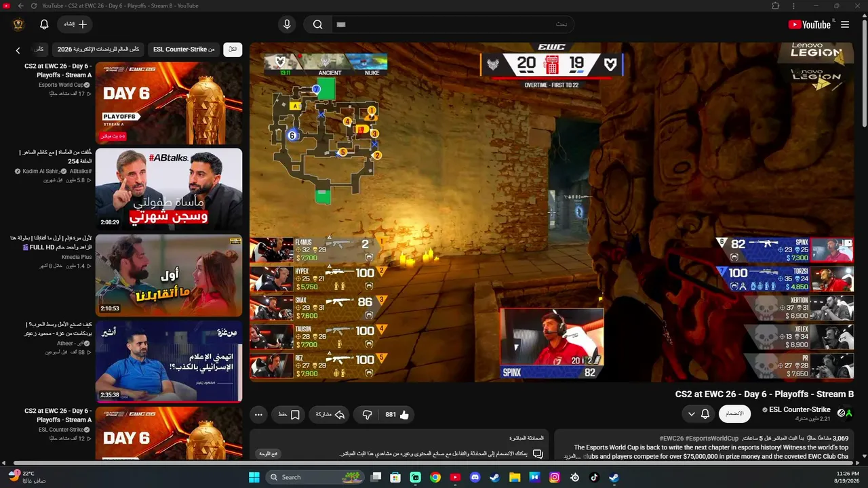
Task: Open the YouTube hamburger guide menu
Action: click(845, 24)
